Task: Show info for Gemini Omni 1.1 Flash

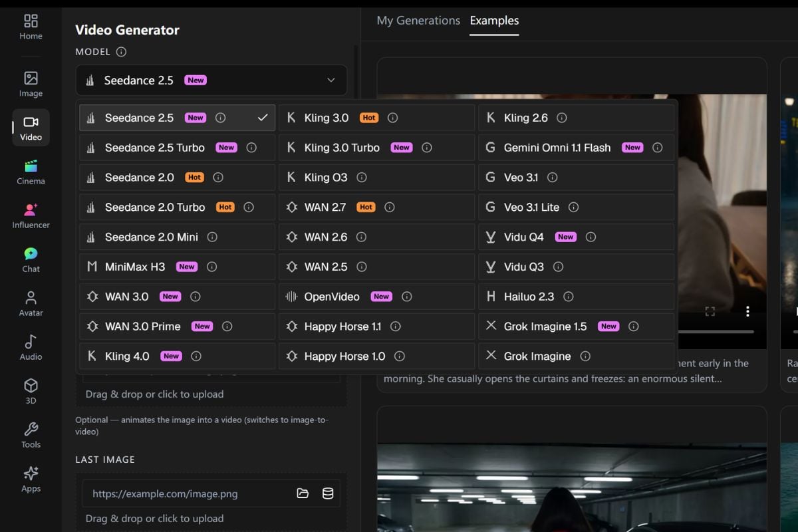Action: [658, 148]
